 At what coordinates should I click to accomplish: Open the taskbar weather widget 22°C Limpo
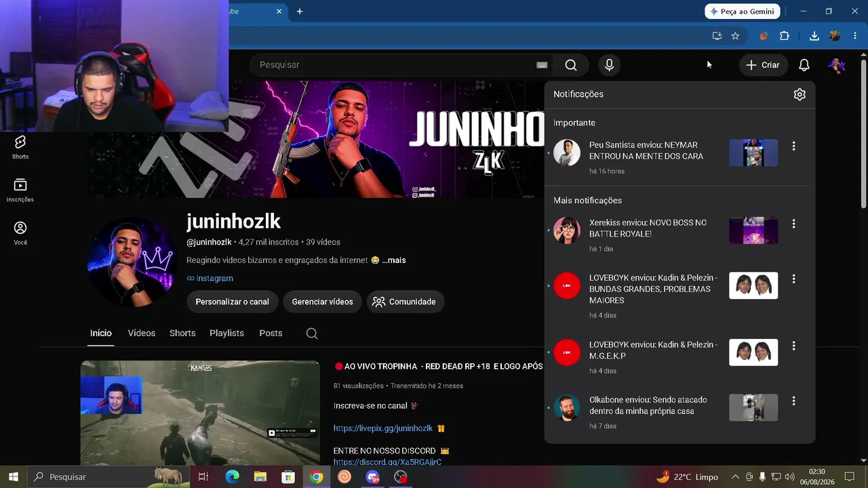[687, 477]
